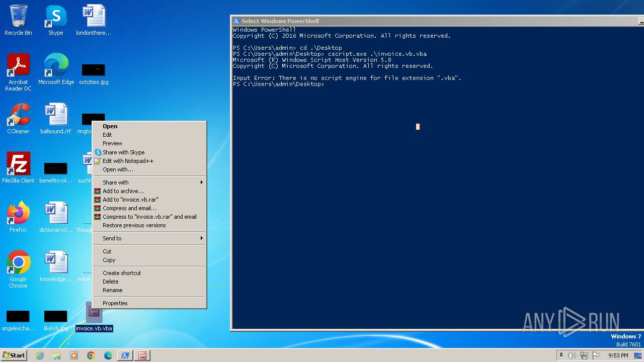
Task: Select the londonthere Word document icon
Action: point(94,20)
